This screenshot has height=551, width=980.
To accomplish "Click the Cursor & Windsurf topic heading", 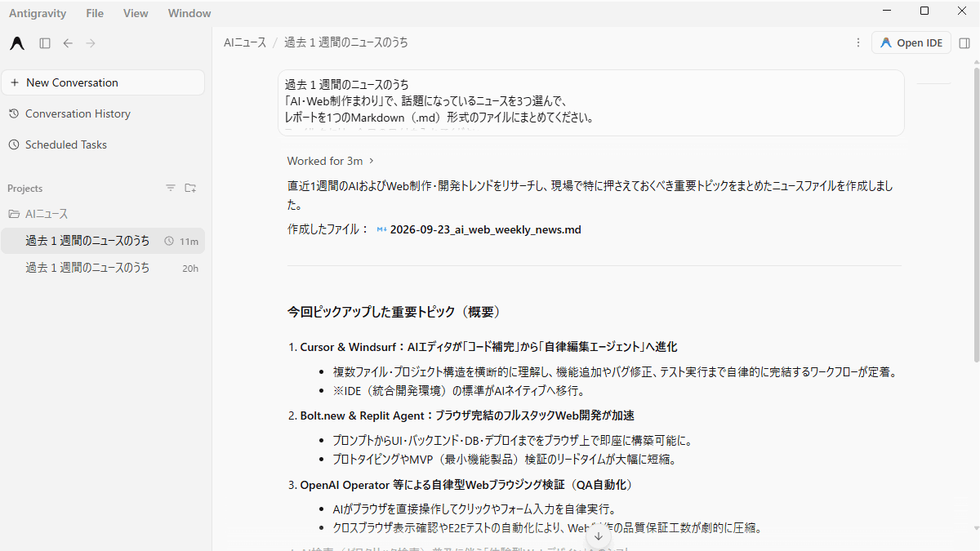I will click(x=488, y=347).
